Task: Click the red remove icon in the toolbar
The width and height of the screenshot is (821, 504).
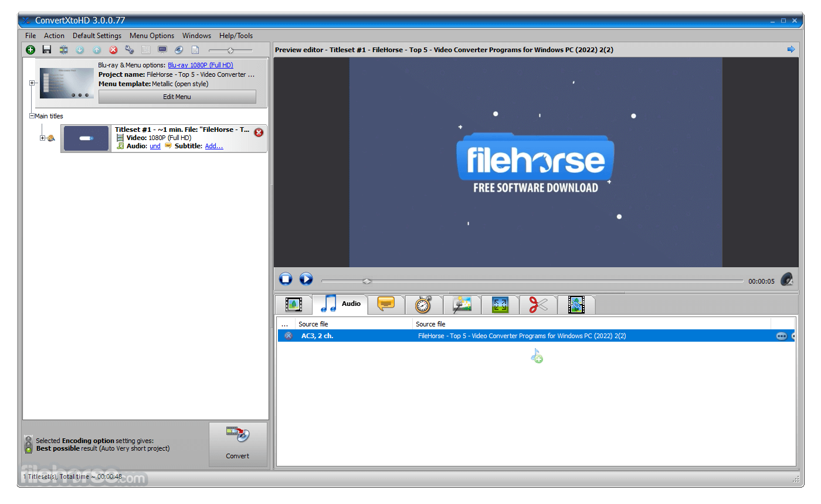Action: point(113,50)
